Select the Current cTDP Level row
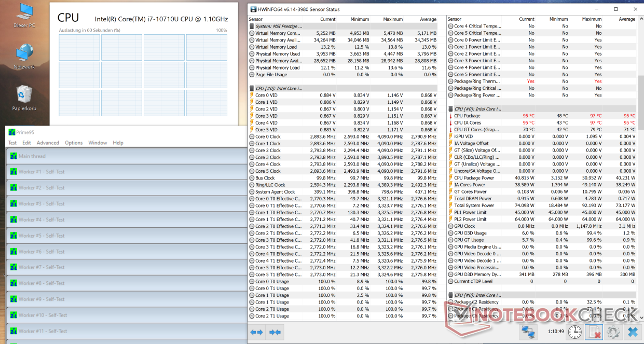This screenshot has height=344, width=644. point(542,281)
